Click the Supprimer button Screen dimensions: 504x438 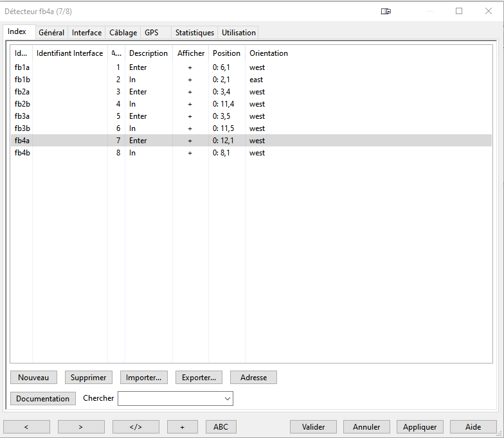(89, 378)
